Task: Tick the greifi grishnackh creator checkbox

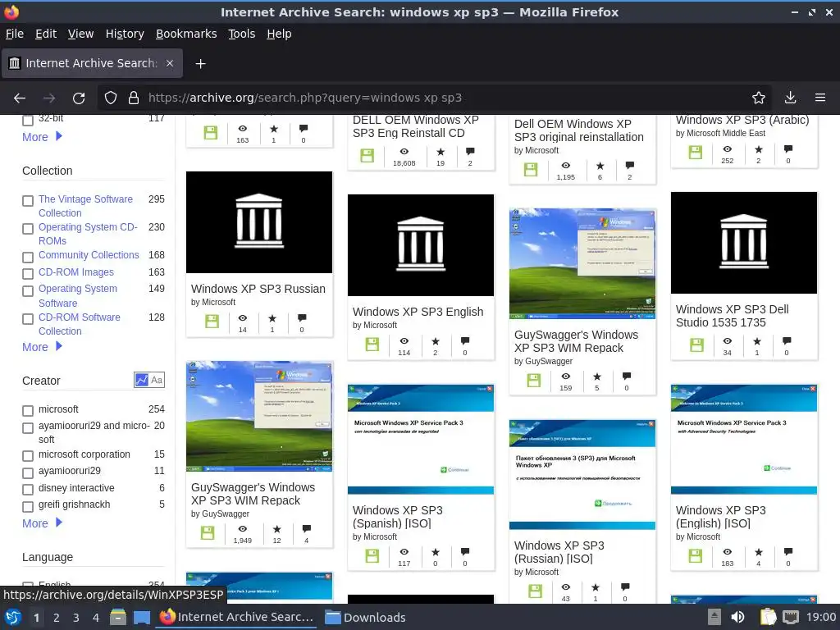Action: point(28,506)
